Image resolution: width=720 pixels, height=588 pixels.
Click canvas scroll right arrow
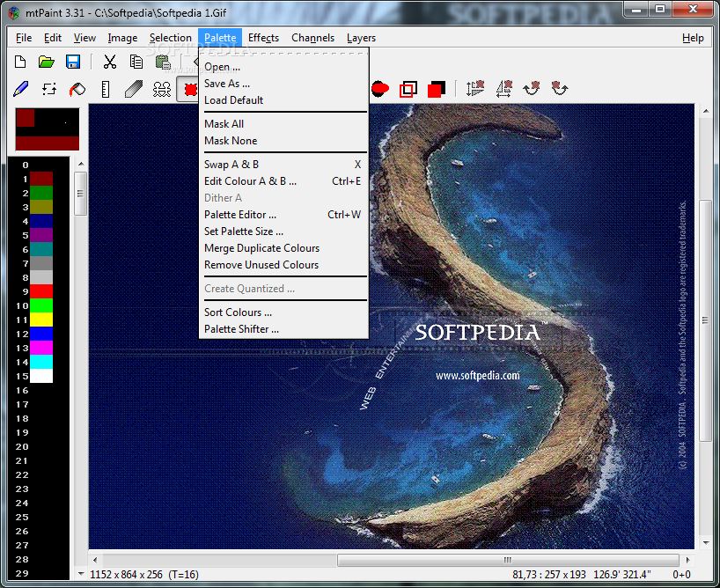pos(687,560)
